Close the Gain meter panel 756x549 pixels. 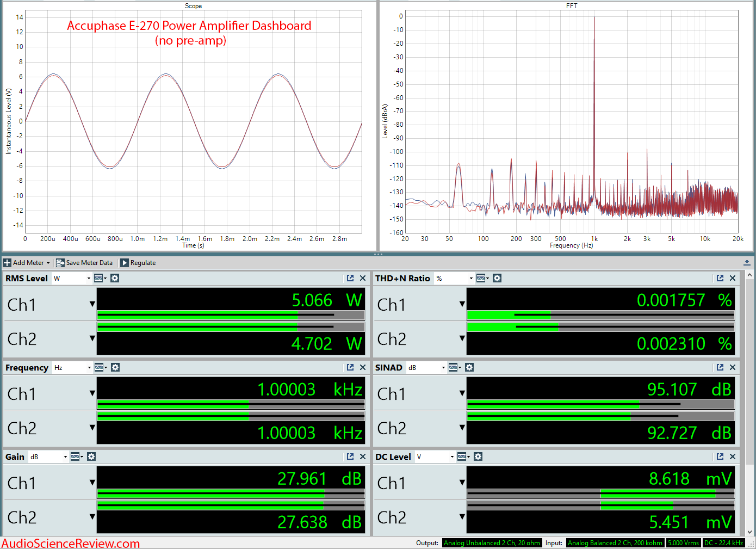pos(363,457)
